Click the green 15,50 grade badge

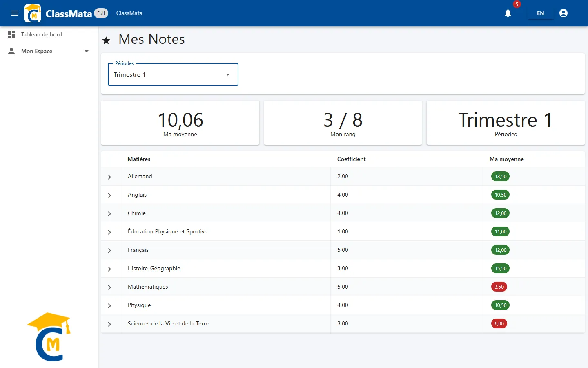point(500,269)
